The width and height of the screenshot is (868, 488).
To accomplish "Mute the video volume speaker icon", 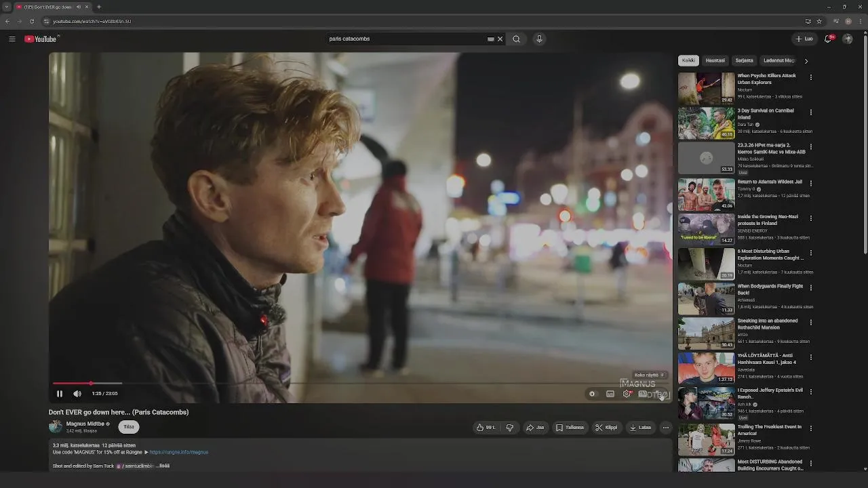I will pyautogui.click(x=77, y=394).
